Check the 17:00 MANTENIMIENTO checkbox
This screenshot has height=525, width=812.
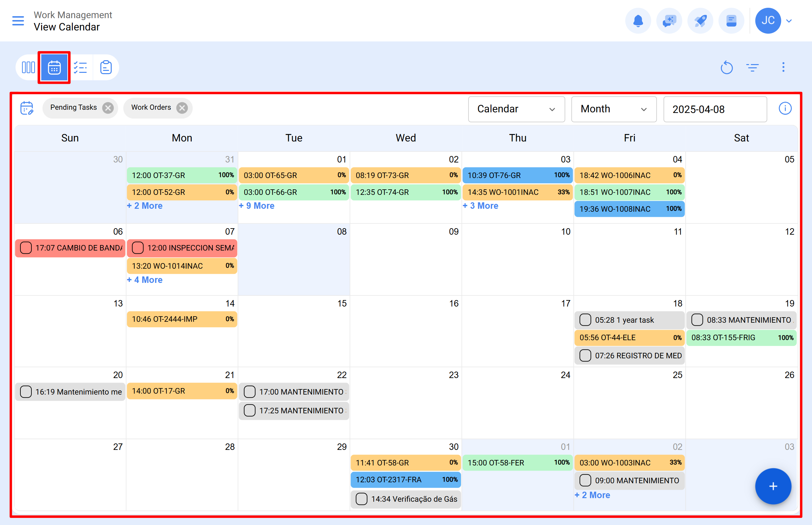250,392
